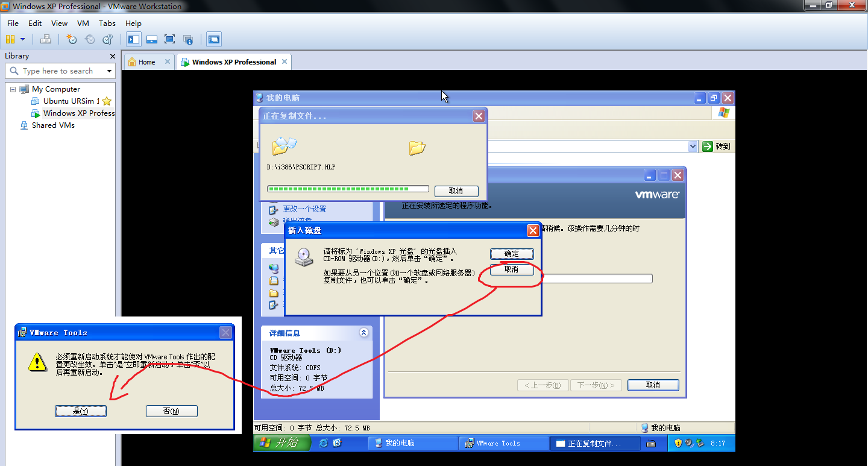The image size is (868, 466).
Task: Switch to 正在复制文件 taskbar button
Action: pos(596,443)
